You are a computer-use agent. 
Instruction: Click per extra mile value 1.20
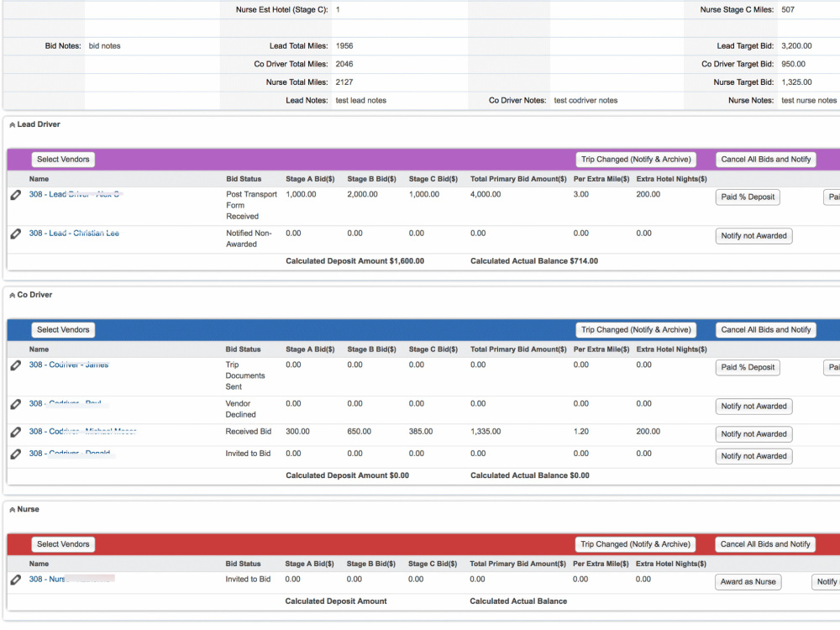pyautogui.click(x=580, y=432)
